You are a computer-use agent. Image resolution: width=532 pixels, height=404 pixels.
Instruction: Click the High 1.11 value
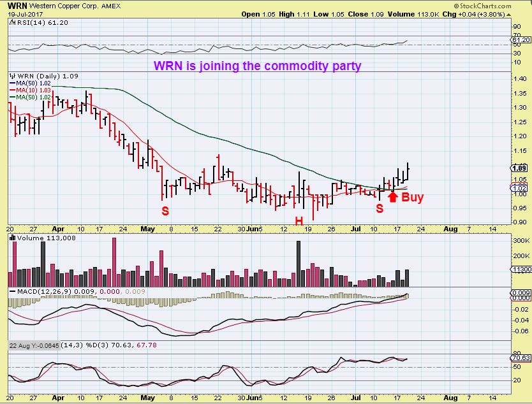[x=294, y=14]
